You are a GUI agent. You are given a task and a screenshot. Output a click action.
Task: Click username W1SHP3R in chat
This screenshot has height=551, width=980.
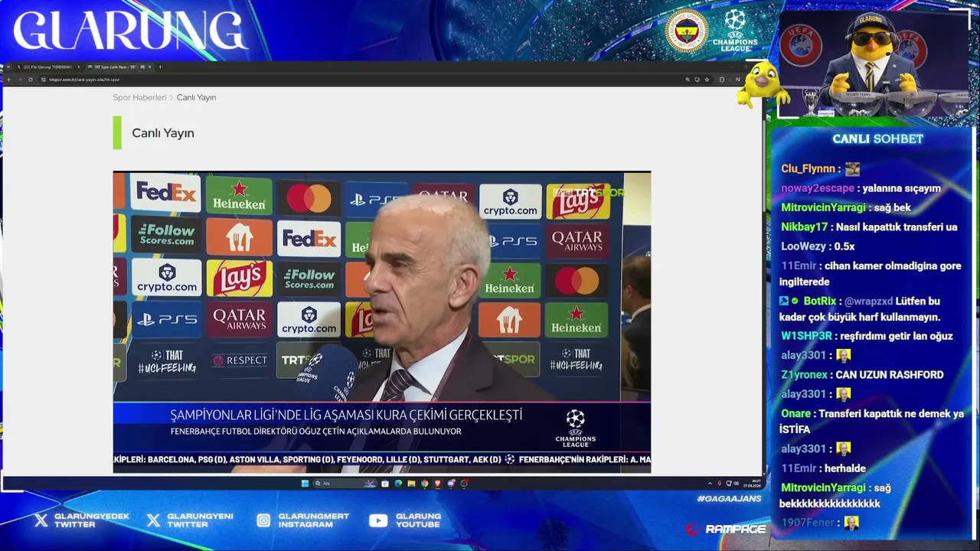point(806,336)
